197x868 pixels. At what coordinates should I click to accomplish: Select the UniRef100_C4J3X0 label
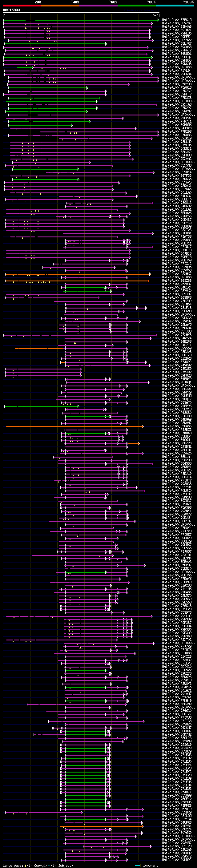[177, 128]
